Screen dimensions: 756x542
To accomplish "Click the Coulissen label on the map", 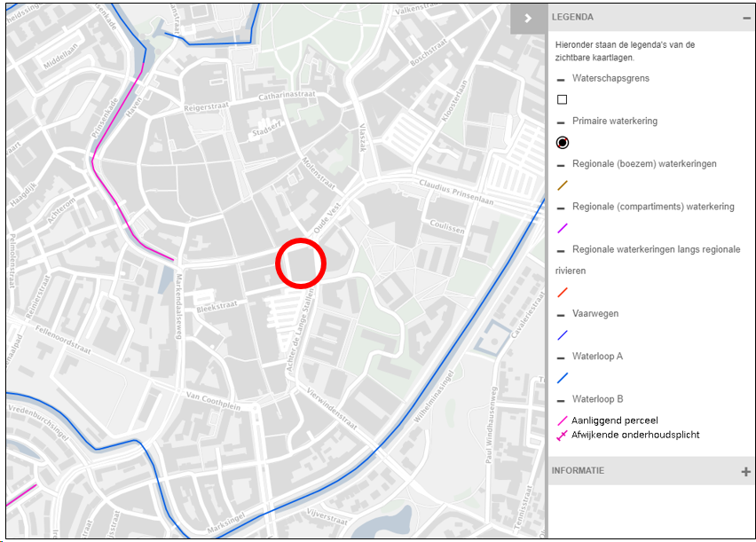I will pyautogui.click(x=447, y=227).
